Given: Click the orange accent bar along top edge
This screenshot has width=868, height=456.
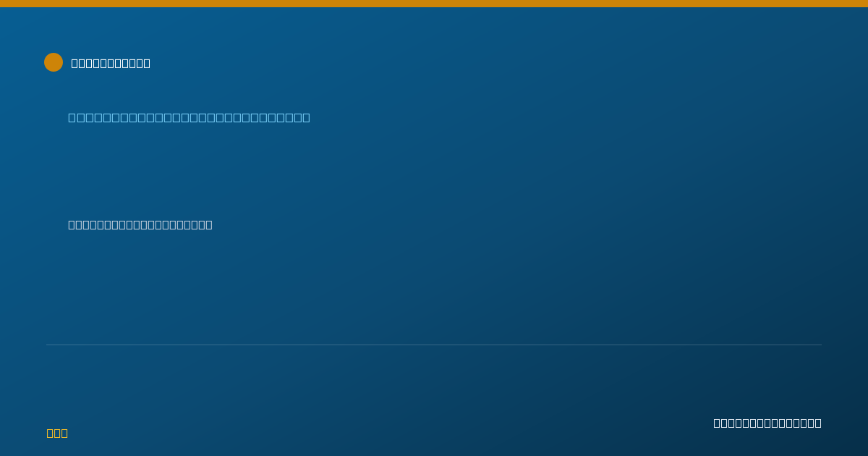Looking at the screenshot, I should (x=434, y=4).
